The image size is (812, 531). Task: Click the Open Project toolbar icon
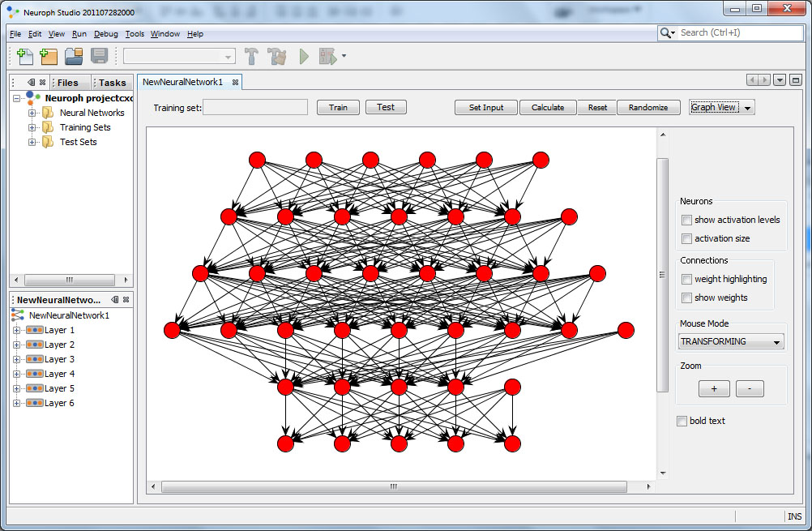(74, 56)
